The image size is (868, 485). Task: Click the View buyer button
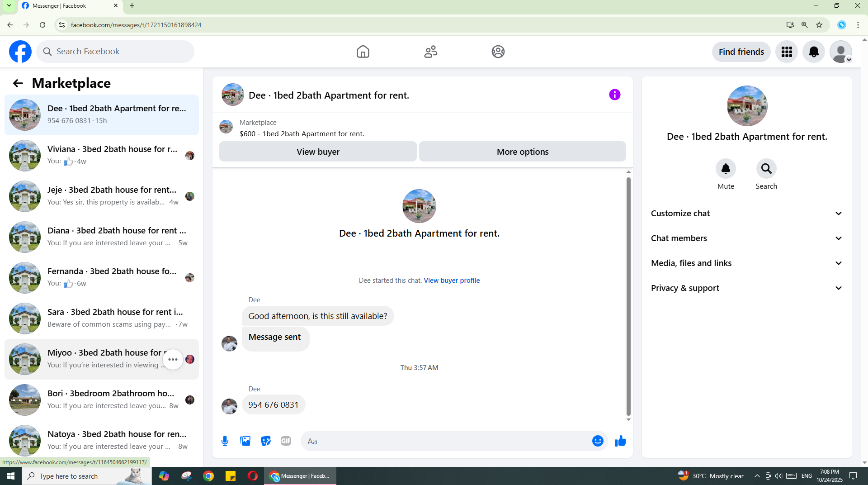(318, 152)
